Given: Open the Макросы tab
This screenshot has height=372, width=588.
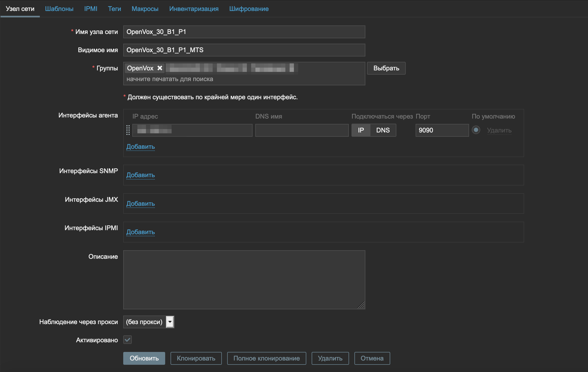Looking at the screenshot, I should click(x=145, y=9).
